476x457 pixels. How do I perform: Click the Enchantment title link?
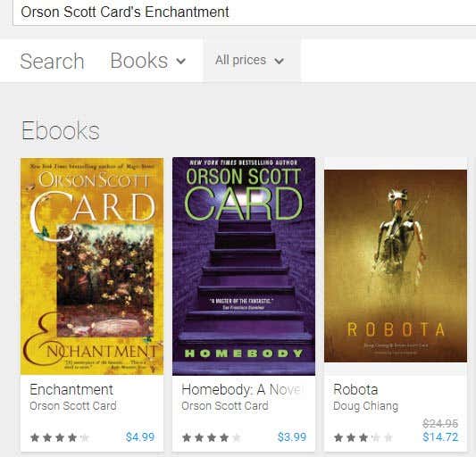[x=71, y=389]
